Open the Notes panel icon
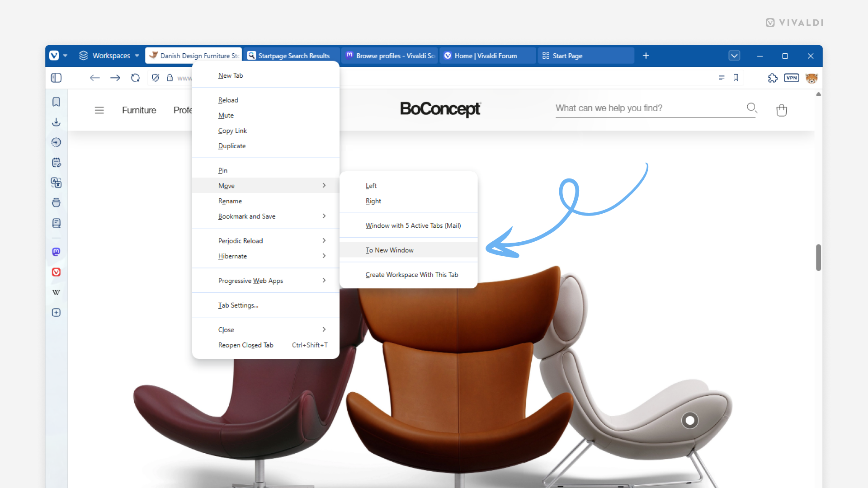The width and height of the screenshot is (868, 488). (x=56, y=162)
